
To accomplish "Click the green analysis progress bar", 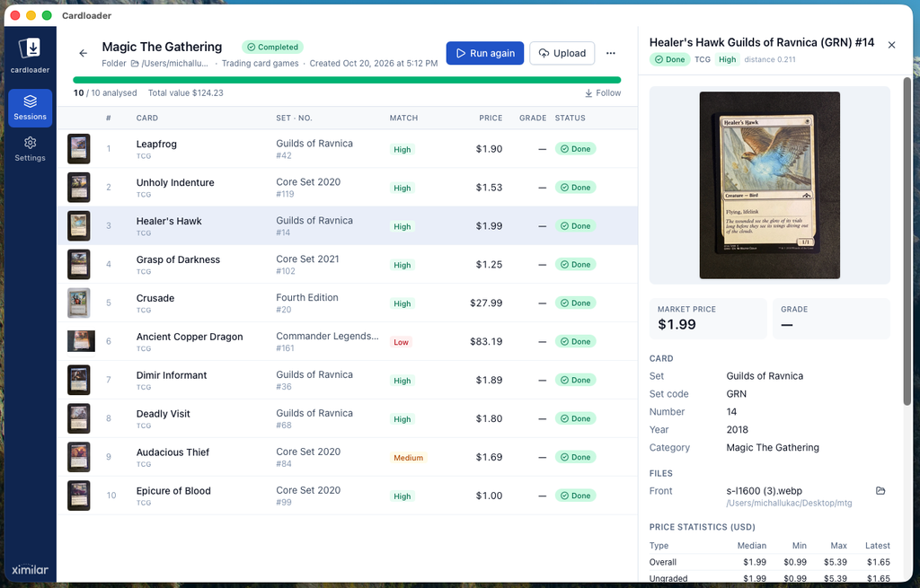I will coord(347,80).
